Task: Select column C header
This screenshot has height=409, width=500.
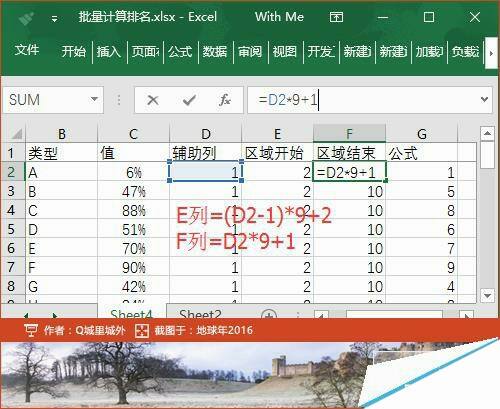Action: (x=133, y=134)
